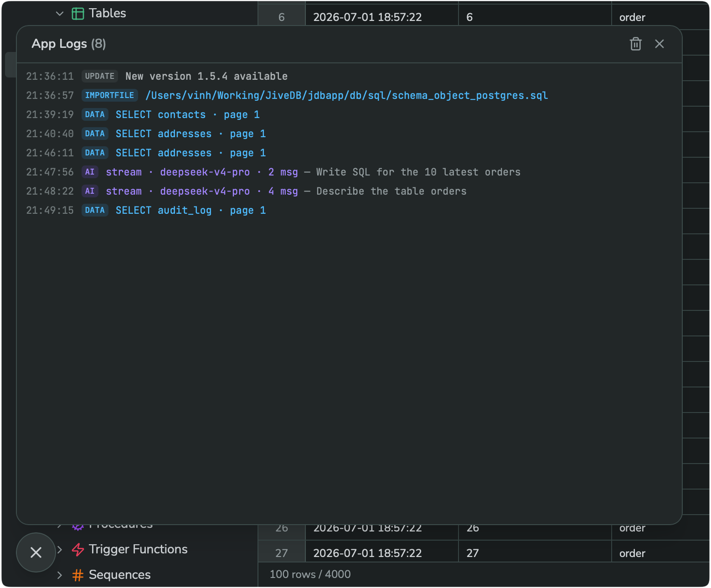Click the 'New version 1.5.4 available' message
The image size is (711, 588).
(x=206, y=76)
